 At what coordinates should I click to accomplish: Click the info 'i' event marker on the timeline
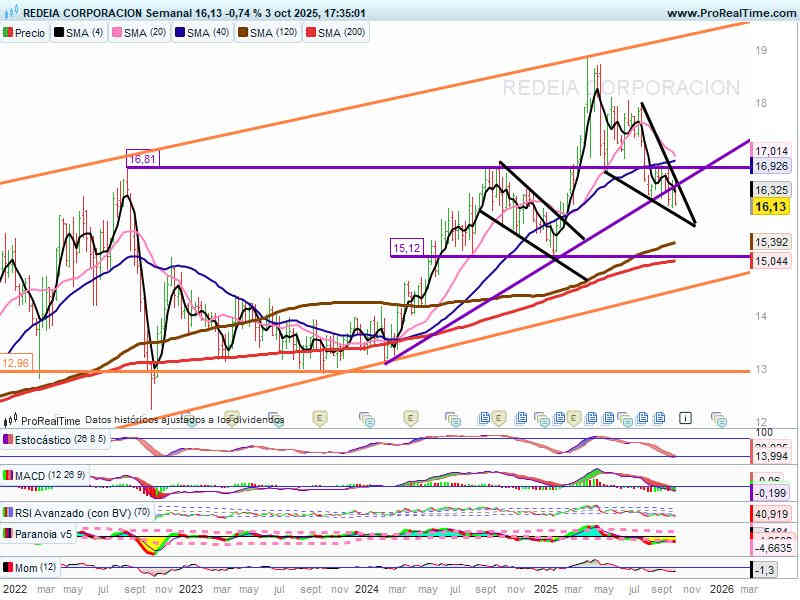[x=686, y=416]
